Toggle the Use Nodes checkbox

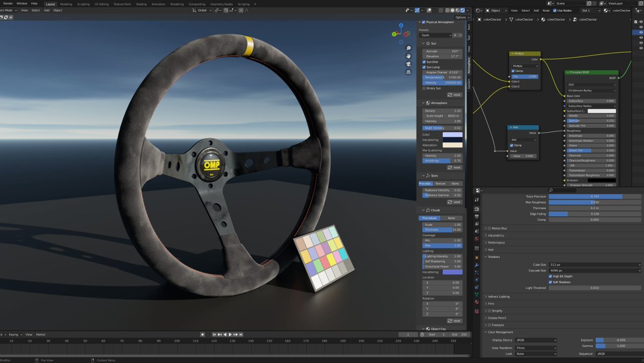pyautogui.click(x=555, y=10)
